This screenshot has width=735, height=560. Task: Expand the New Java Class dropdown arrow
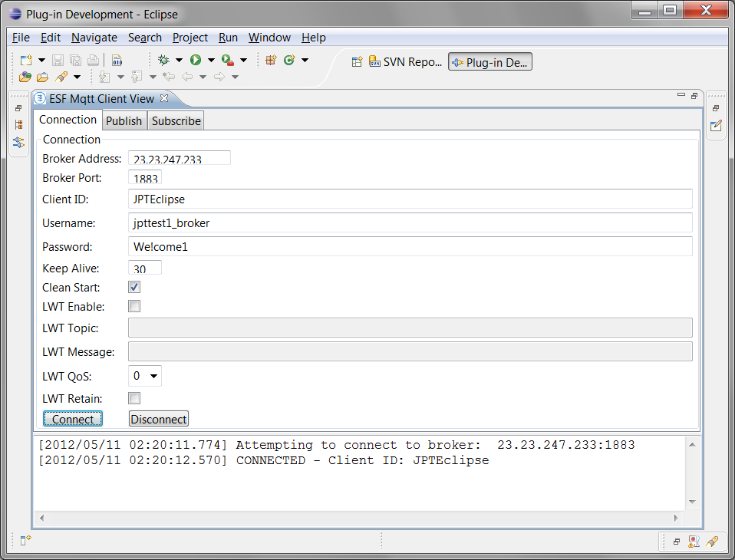[x=305, y=60]
